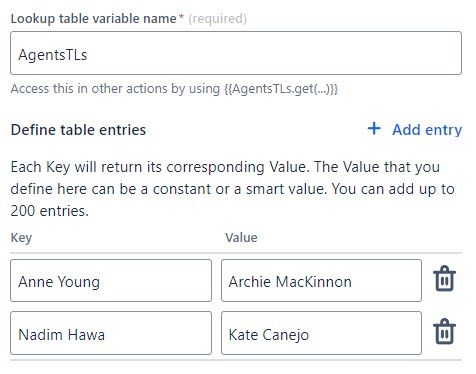Select the Define table entries heading
Viewport: 476px width, 374px height.
(x=78, y=130)
